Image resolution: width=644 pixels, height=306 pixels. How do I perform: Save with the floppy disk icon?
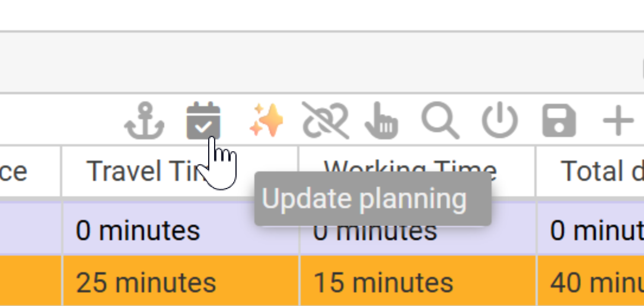(559, 120)
